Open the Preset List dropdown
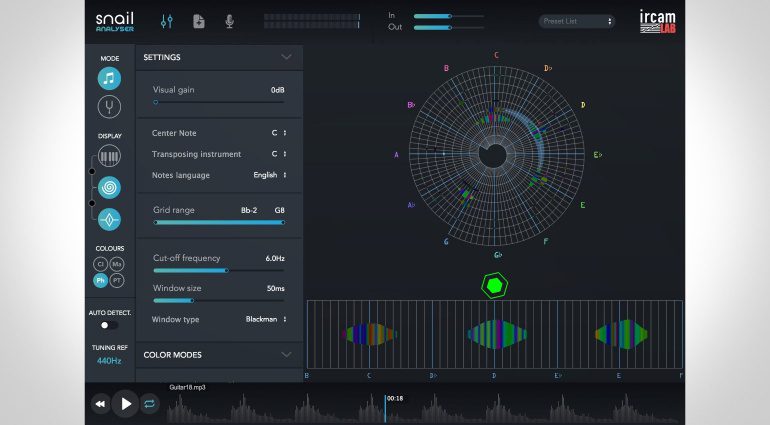Viewport: 770px width, 425px height. tap(577, 21)
